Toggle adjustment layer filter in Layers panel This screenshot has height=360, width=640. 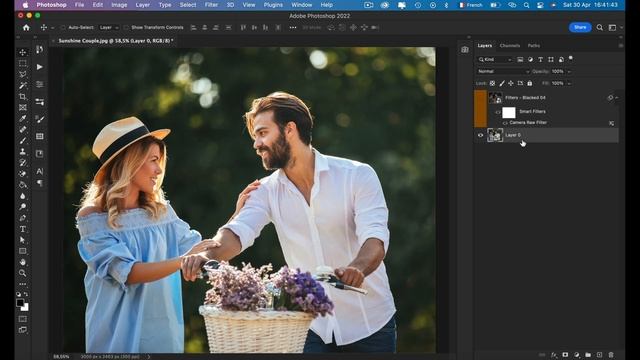pyautogui.click(x=530, y=60)
